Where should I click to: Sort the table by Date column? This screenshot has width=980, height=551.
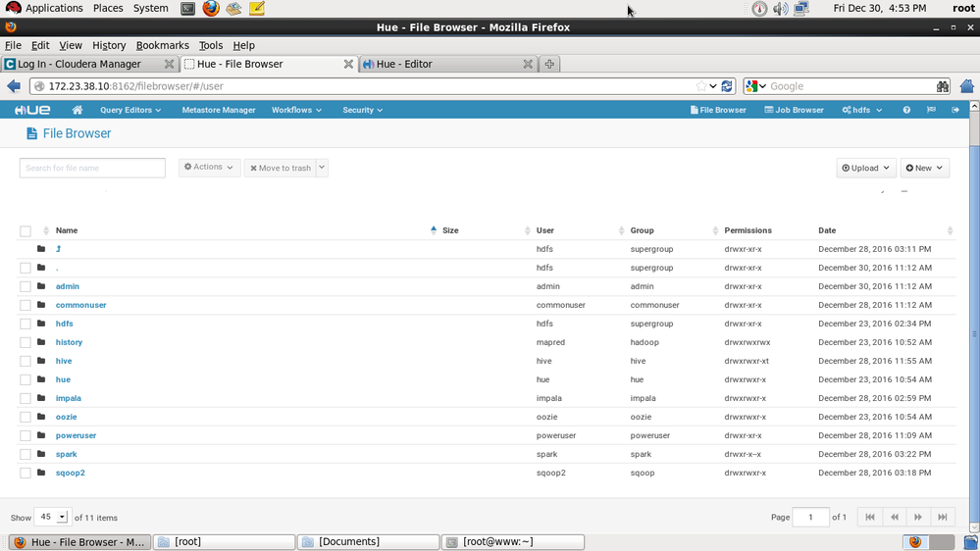click(827, 230)
